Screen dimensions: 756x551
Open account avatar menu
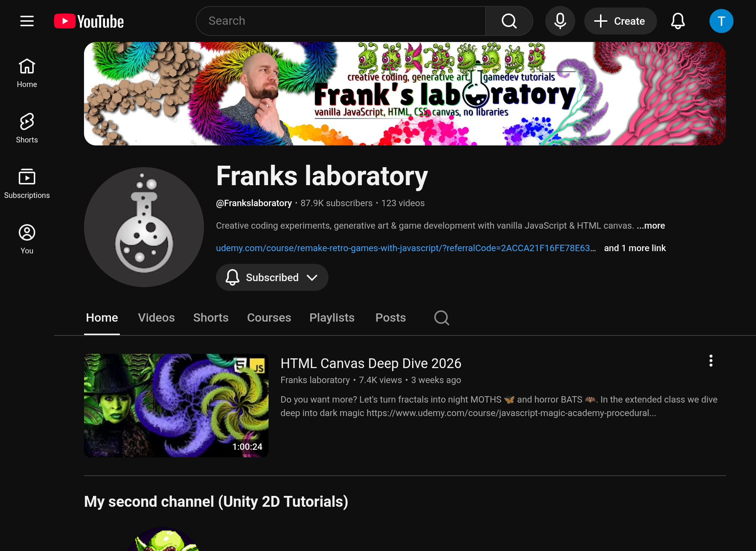coord(721,21)
